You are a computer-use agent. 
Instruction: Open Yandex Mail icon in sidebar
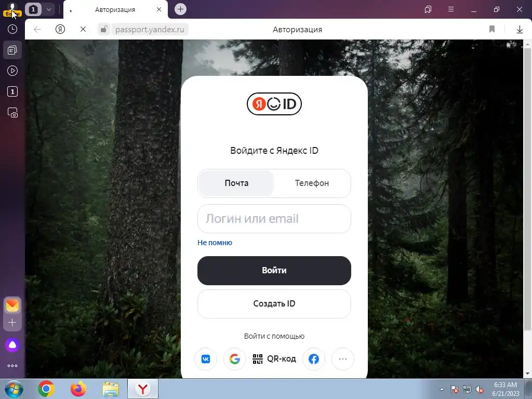pos(12,305)
